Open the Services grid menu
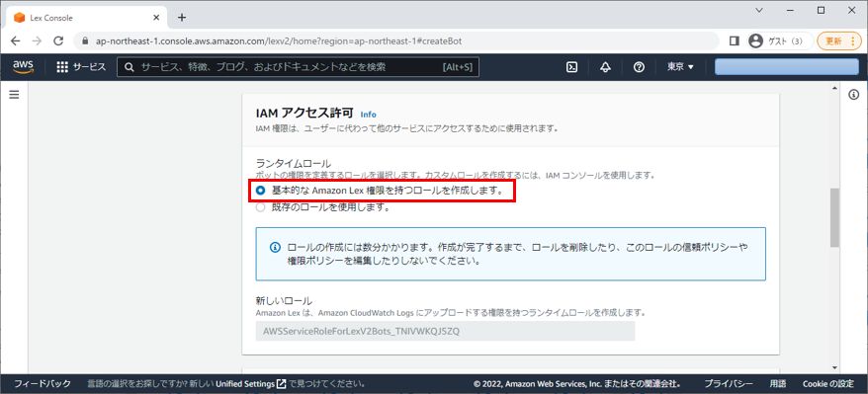The image size is (868, 394). coord(81,67)
